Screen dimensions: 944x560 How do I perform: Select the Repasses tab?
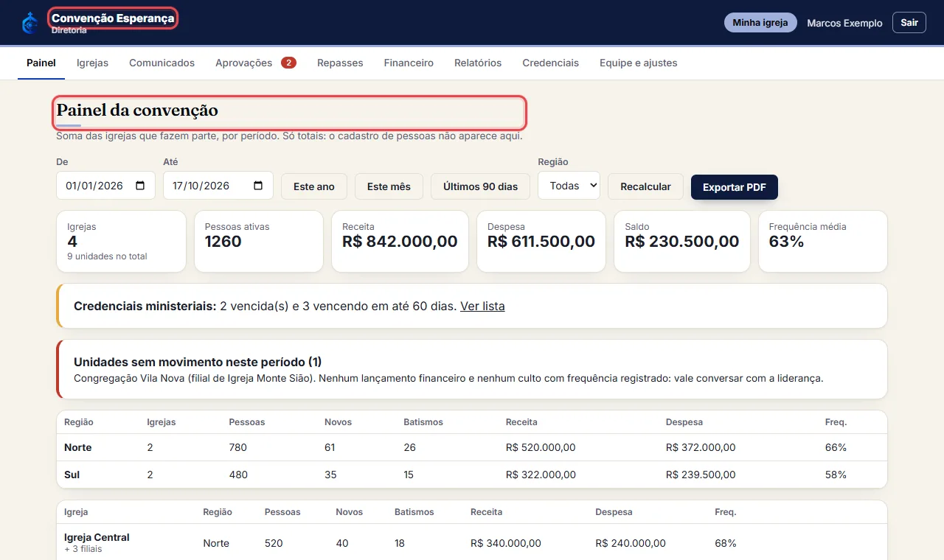coord(340,63)
